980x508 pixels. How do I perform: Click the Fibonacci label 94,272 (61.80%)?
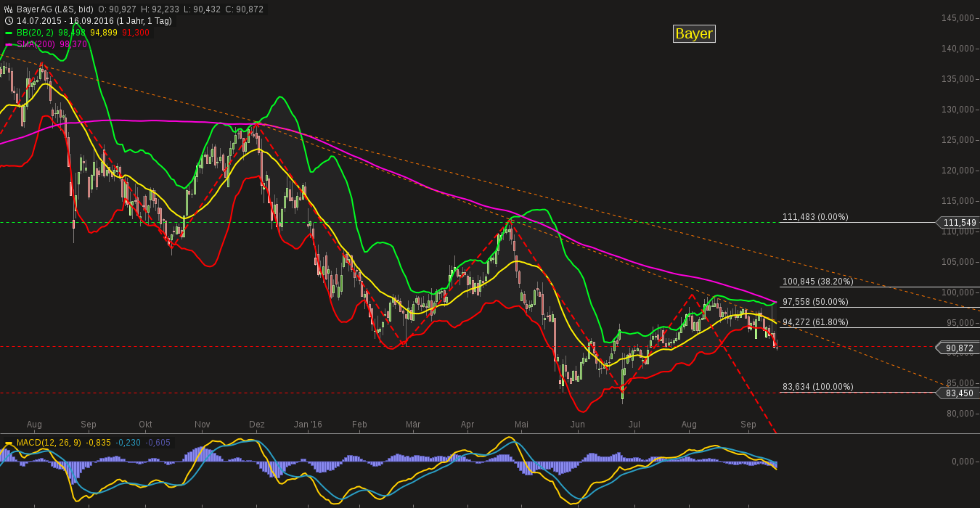pyautogui.click(x=815, y=322)
